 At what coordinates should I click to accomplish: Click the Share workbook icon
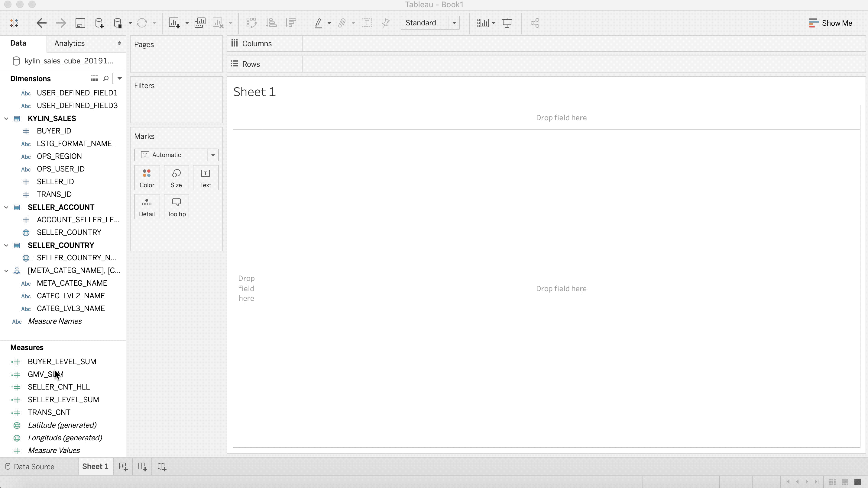pyautogui.click(x=535, y=23)
